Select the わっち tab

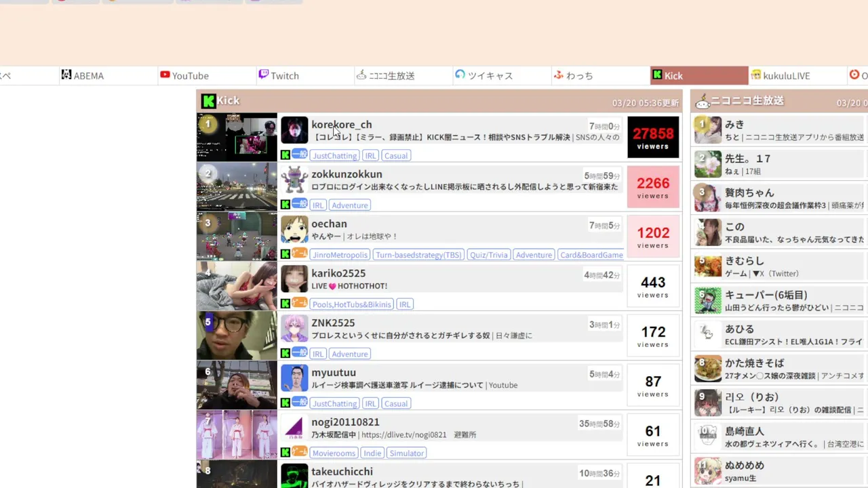(600, 76)
